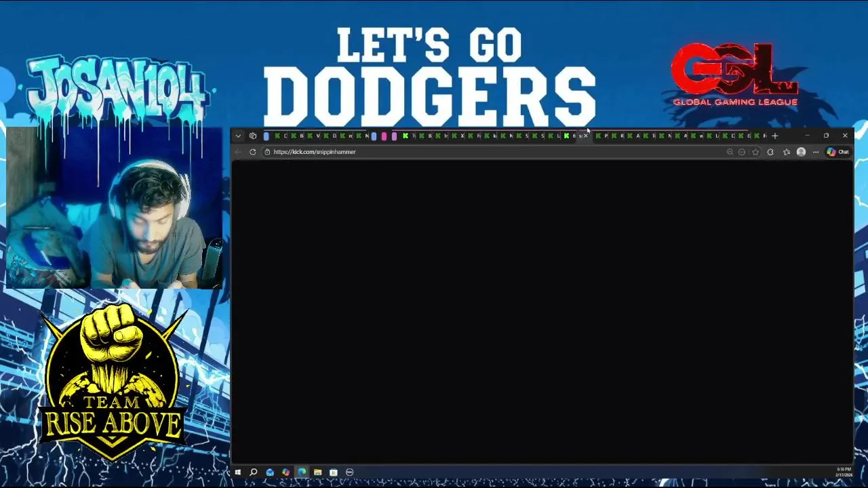Open the tab actions menu icon
Viewport: 868px width, 488px height.
point(253,136)
